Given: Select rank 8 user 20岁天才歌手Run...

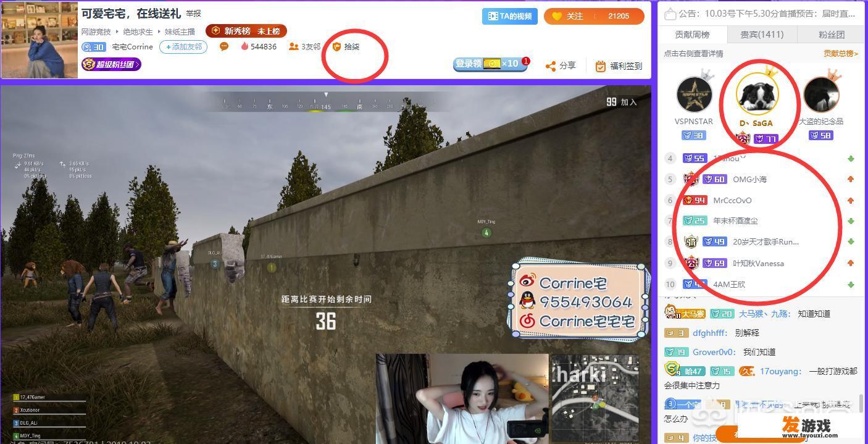Looking at the screenshot, I should [766, 241].
